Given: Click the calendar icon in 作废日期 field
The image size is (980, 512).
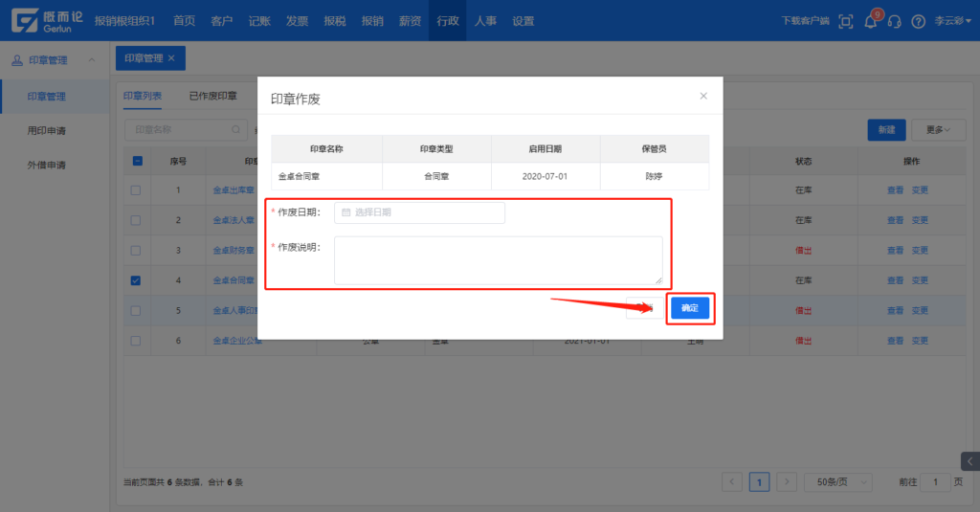Looking at the screenshot, I should pos(345,212).
